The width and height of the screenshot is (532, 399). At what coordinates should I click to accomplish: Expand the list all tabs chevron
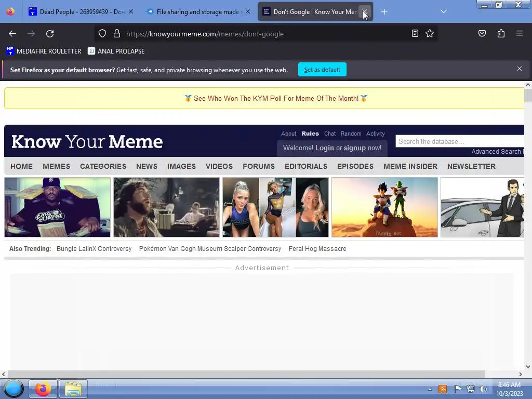coord(444,11)
